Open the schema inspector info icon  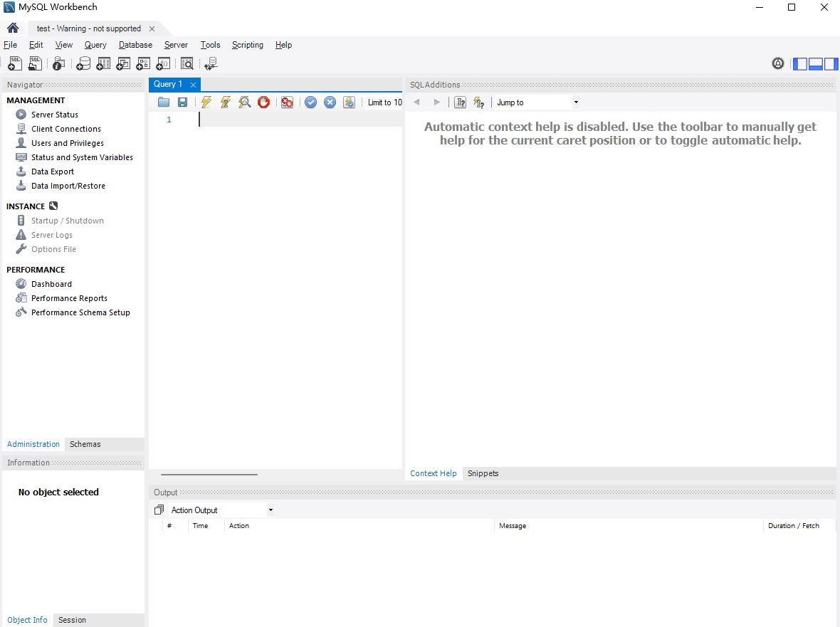pyautogui.click(x=59, y=64)
